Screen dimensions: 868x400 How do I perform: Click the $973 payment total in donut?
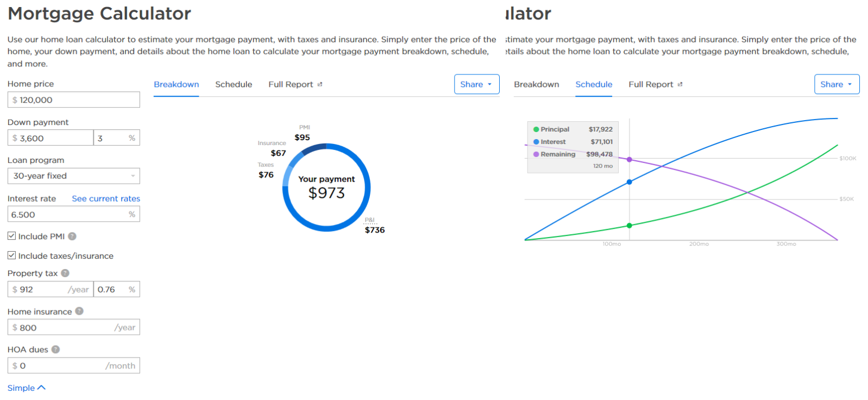[326, 193]
